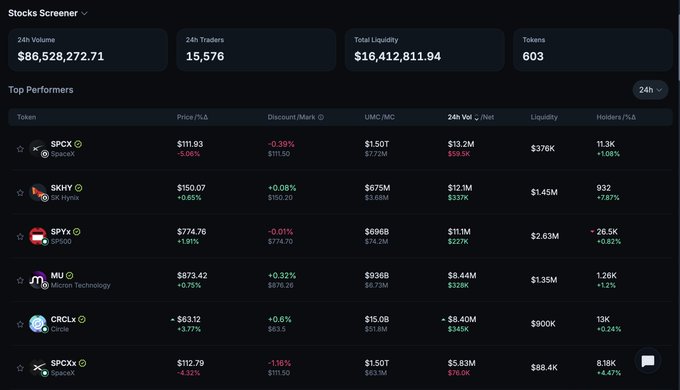Click the $873.42 MU price
The height and width of the screenshot is (390, 680).
192,275
